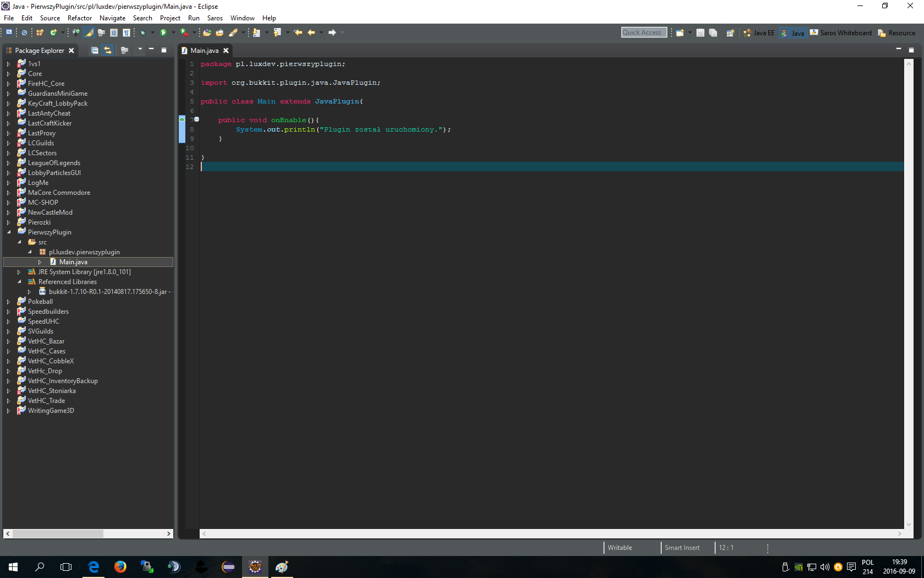The width and height of the screenshot is (924, 578).
Task: Click the New Java Package icon
Action: pos(40,33)
